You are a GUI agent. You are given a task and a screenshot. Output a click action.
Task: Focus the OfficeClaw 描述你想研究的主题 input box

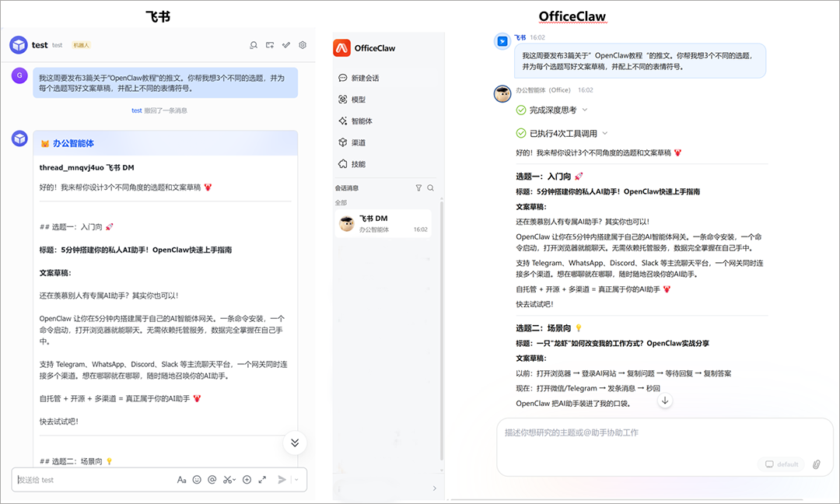click(x=665, y=446)
